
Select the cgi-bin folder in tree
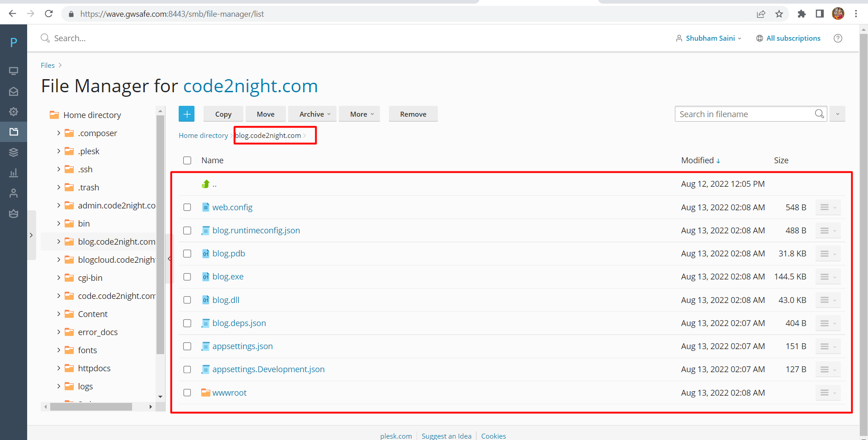point(90,278)
